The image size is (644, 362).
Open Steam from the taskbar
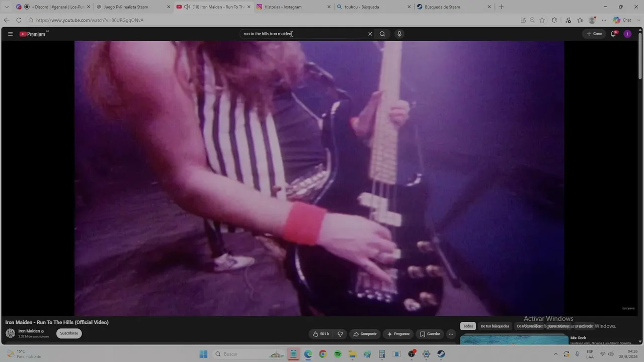click(441, 354)
